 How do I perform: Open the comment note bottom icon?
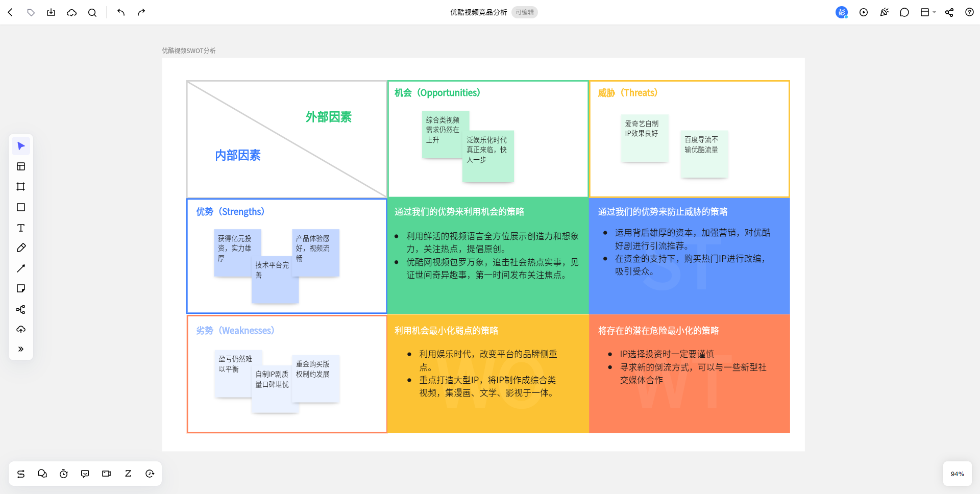tap(85, 474)
